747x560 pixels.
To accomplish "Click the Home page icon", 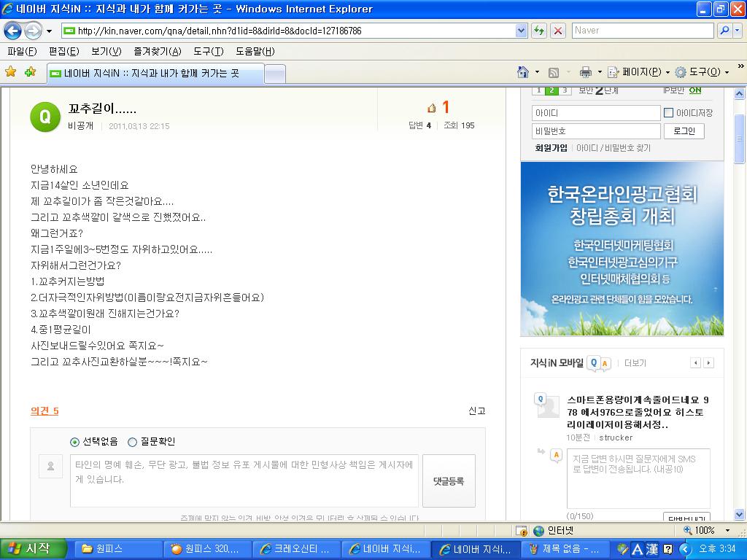I will 522,72.
